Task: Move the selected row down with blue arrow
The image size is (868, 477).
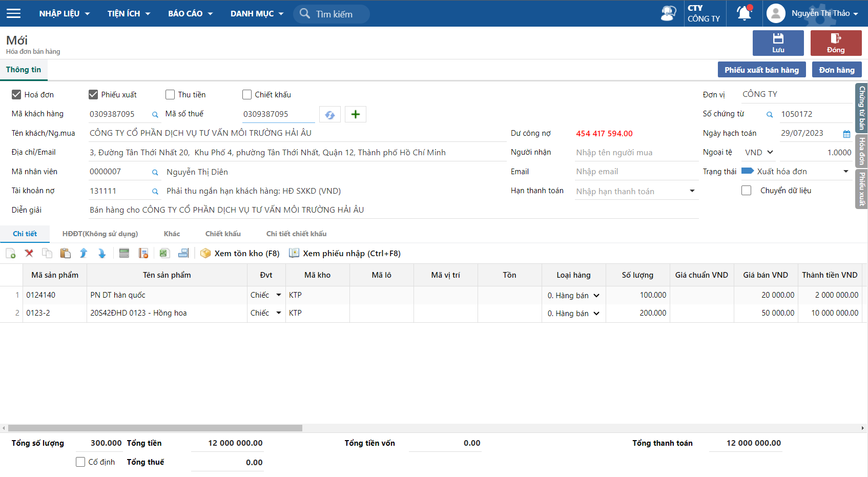Action: pyautogui.click(x=101, y=253)
